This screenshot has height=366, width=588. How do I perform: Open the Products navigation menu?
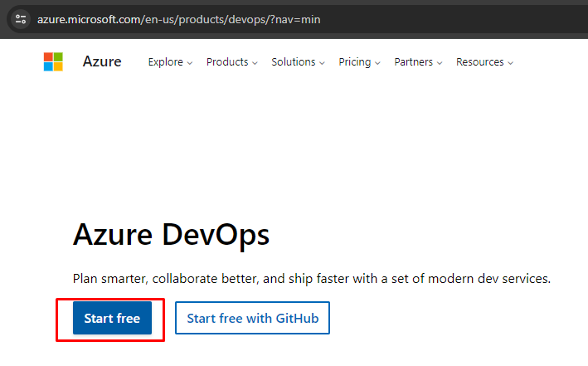[227, 62]
